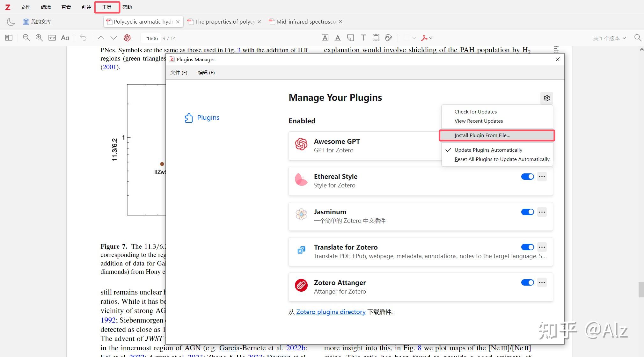Open the 工具 menu
The height and width of the screenshot is (357, 644).
point(107,7)
